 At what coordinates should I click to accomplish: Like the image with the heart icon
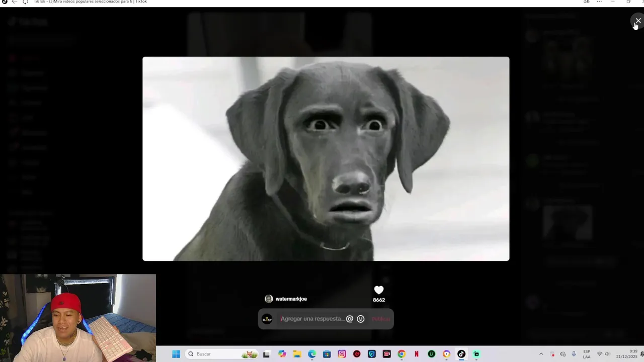pyautogui.click(x=379, y=290)
